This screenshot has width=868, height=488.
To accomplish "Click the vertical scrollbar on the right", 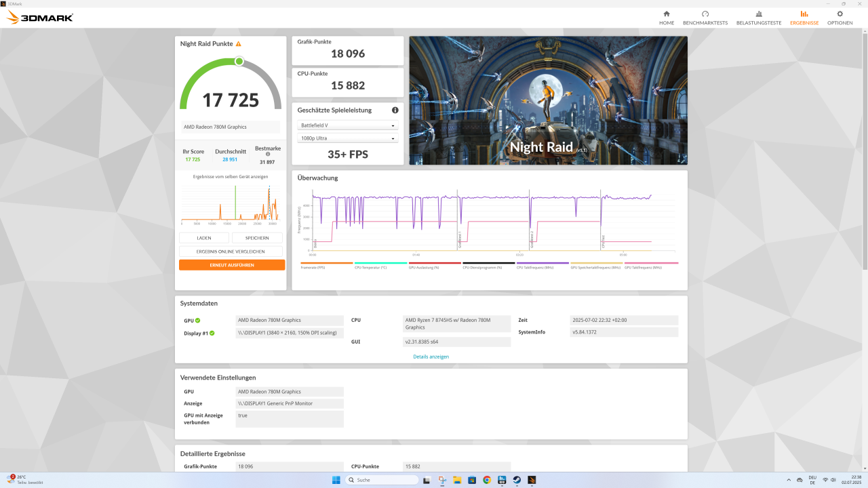I will coord(865,150).
